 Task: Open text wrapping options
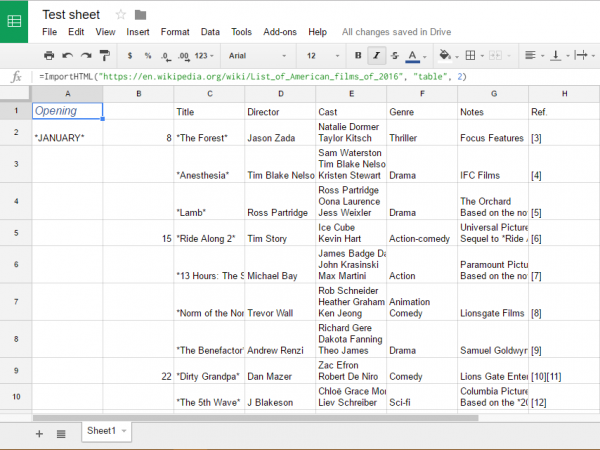[581, 55]
